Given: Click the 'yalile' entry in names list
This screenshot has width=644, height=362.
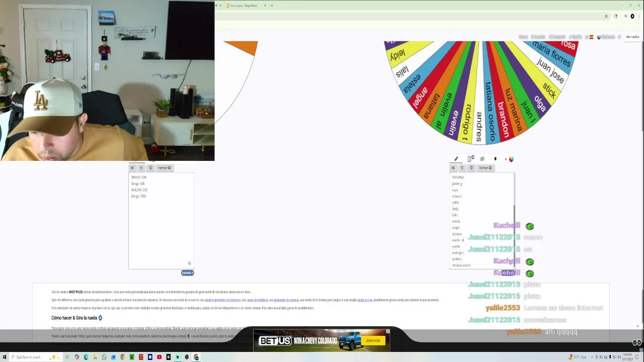Looking at the screenshot, I should point(455,203).
